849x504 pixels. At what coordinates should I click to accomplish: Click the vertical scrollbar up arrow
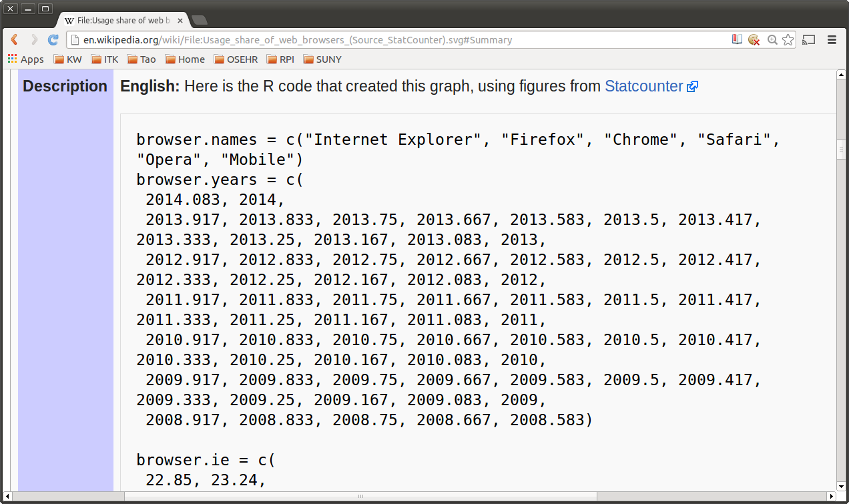841,75
